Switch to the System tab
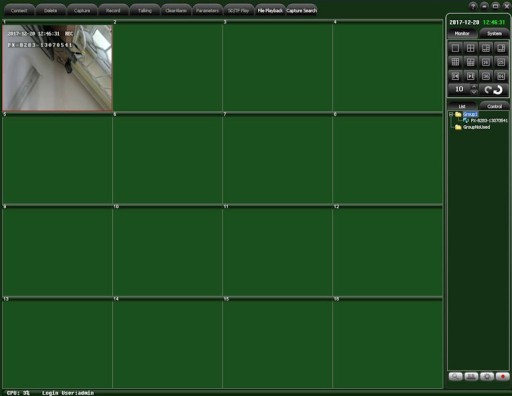The image size is (512, 396). (x=494, y=33)
